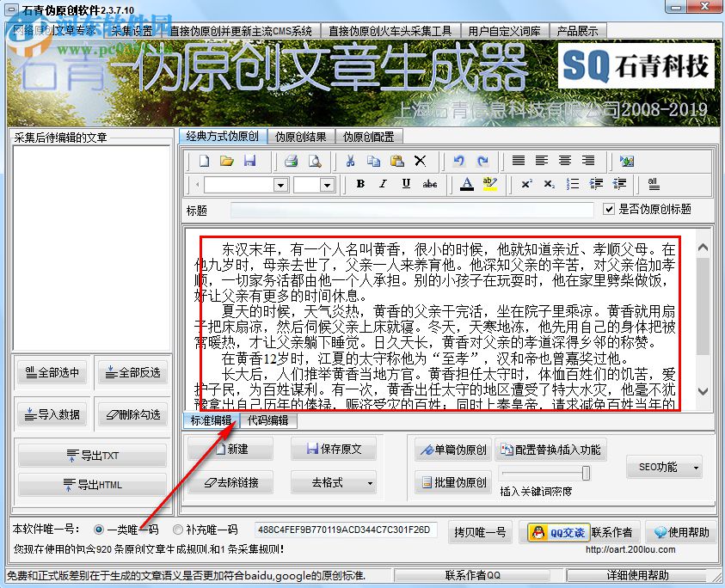Screen dimensions: 725x588
Task: Redo the last undone action
Action: [x=482, y=161]
